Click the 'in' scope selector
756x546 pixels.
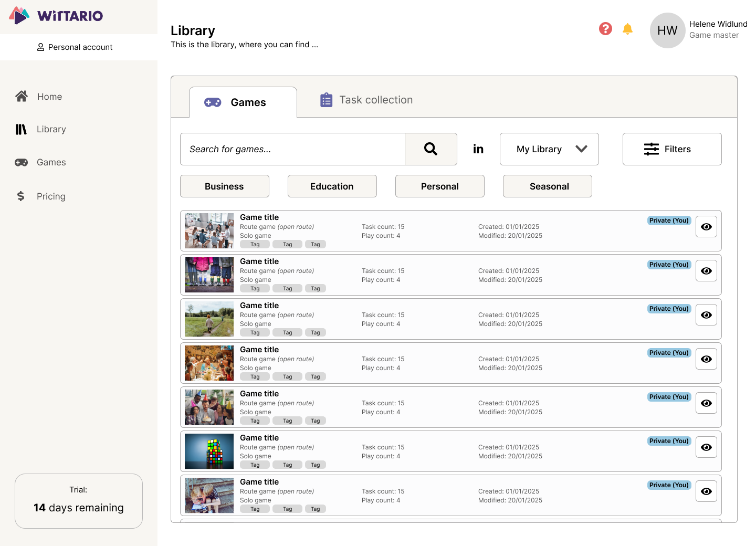[x=478, y=149]
